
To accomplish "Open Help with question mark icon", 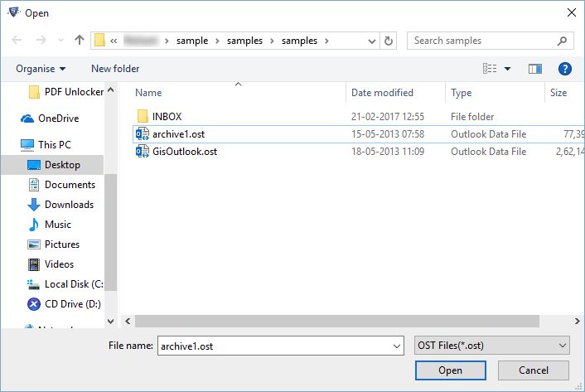I will [565, 69].
